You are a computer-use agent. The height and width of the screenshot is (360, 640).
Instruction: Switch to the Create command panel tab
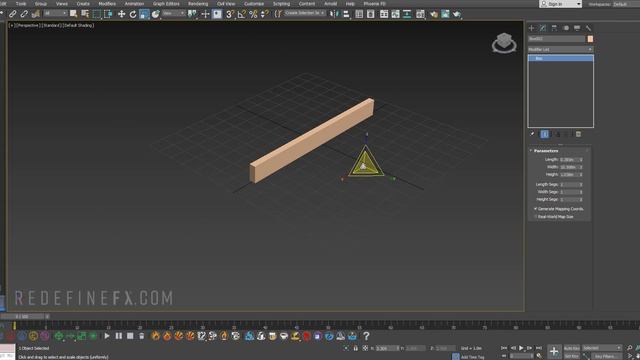tap(531, 28)
